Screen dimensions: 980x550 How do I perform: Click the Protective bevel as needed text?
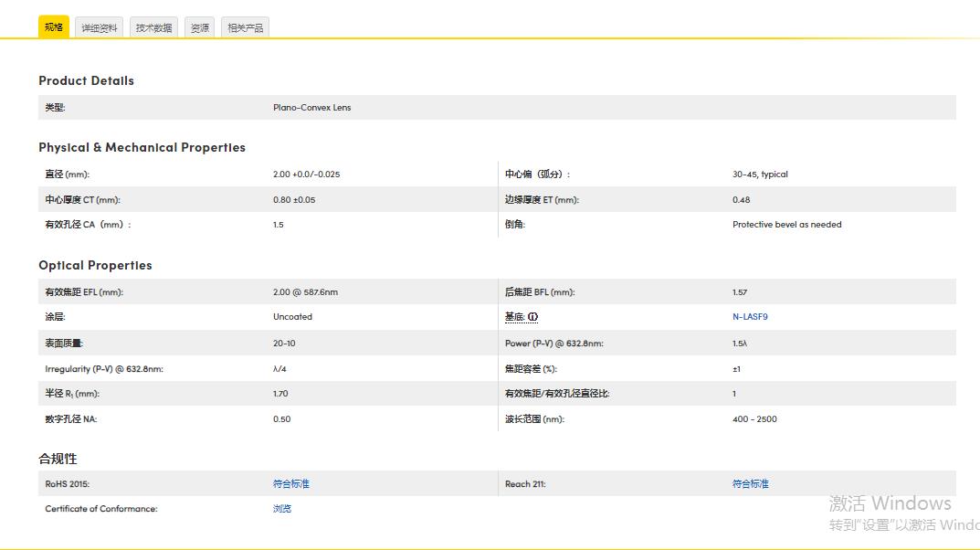pyautogui.click(x=786, y=225)
